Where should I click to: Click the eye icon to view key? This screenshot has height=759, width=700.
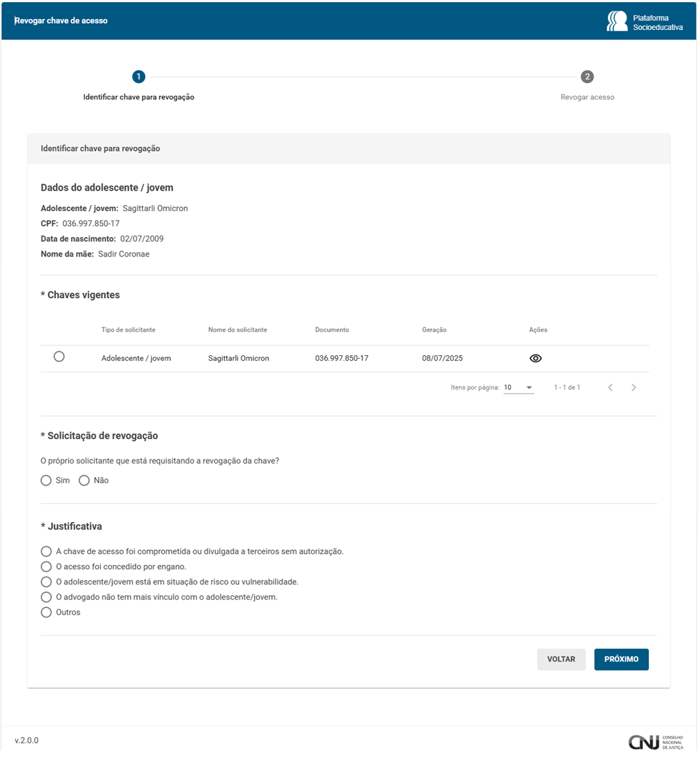[535, 358]
